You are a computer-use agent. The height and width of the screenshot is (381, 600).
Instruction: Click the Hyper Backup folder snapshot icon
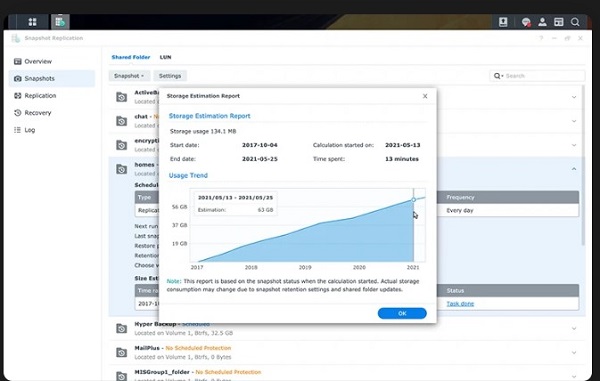click(x=121, y=328)
